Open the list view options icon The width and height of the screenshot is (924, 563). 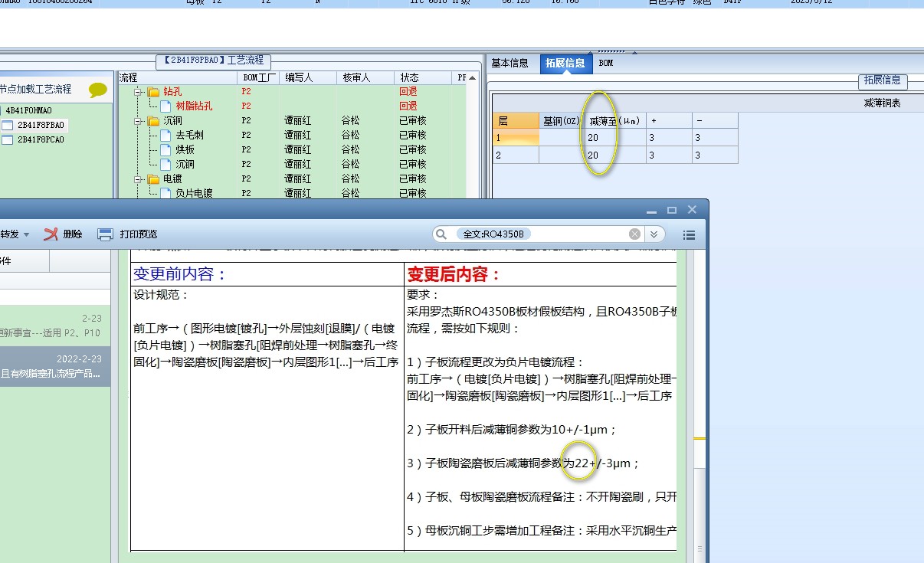point(689,235)
